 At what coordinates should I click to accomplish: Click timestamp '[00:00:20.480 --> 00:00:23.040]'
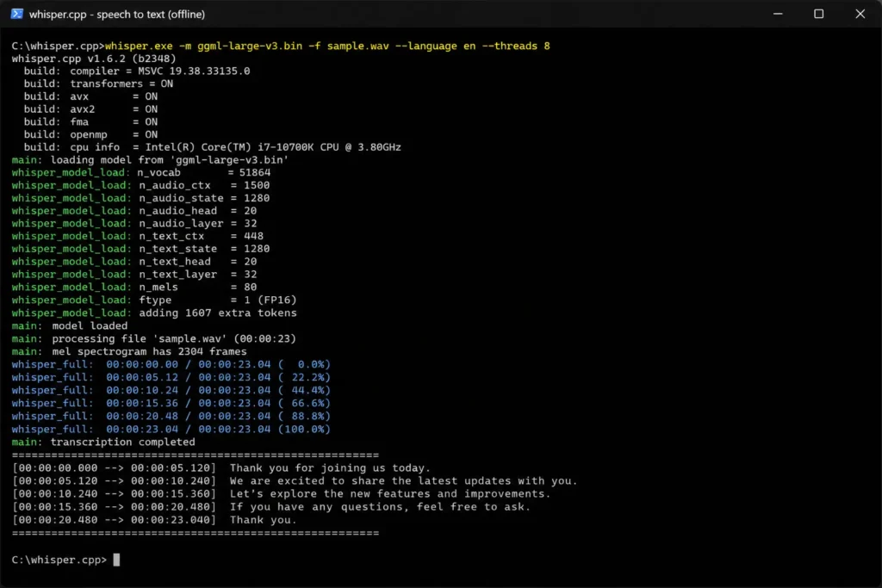[115, 520]
